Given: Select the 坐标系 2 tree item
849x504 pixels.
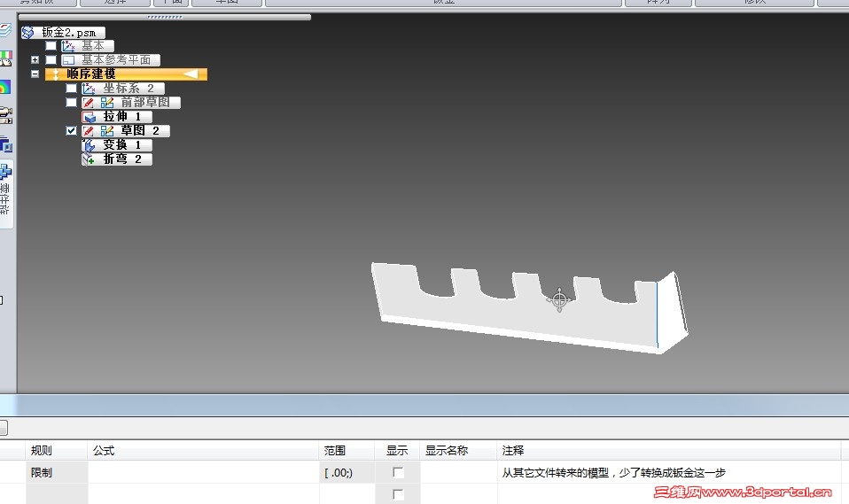Looking at the screenshot, I should coord(123,89).
